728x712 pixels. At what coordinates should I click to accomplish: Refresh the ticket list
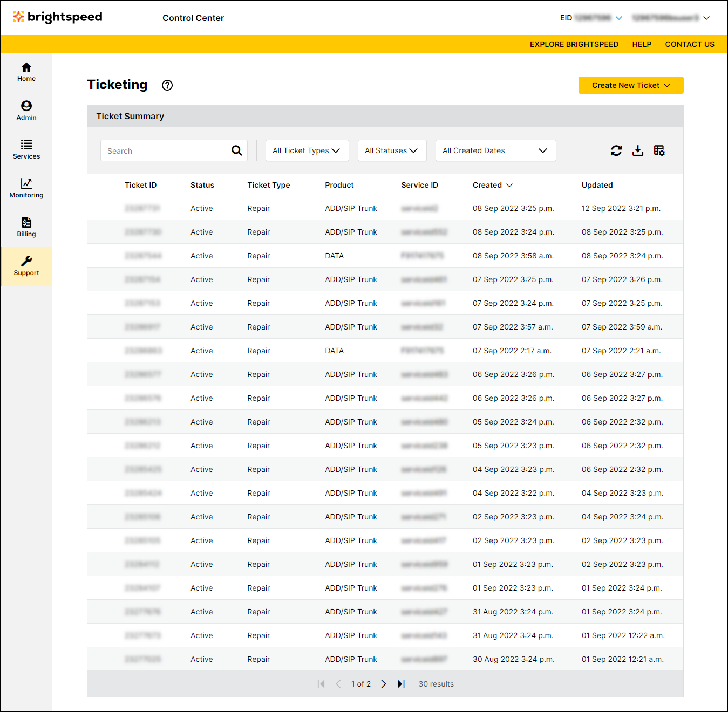pos(616,150)
